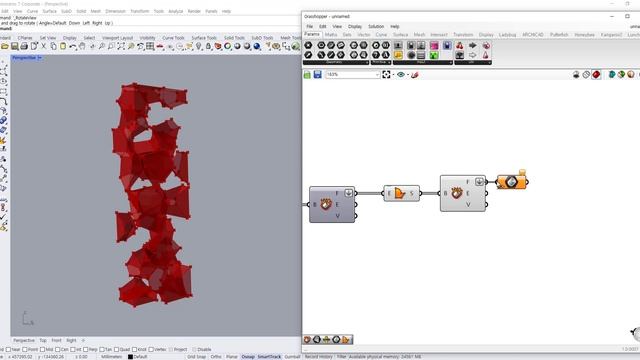
Task: Open Grasshopper file icon in canvas toolbar
Action: [x=307, y=75]
